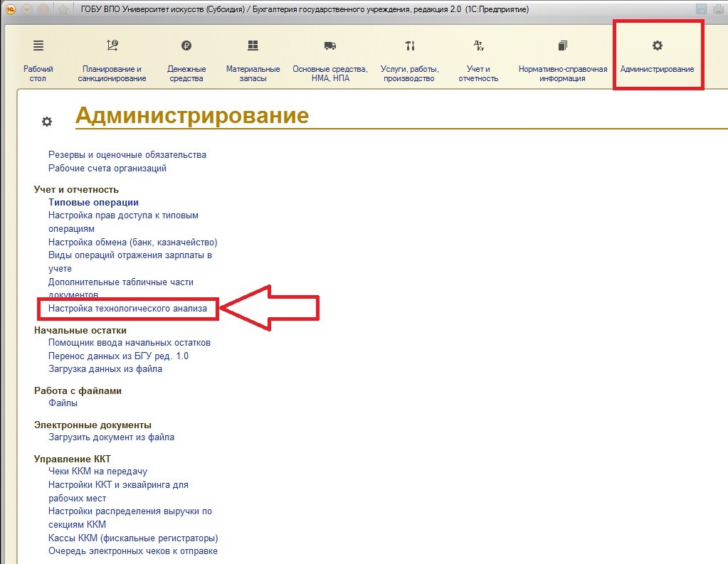This screenshot has height=564, width=728.
Task: Open Типовые операции link
Action: click(93, 202)
